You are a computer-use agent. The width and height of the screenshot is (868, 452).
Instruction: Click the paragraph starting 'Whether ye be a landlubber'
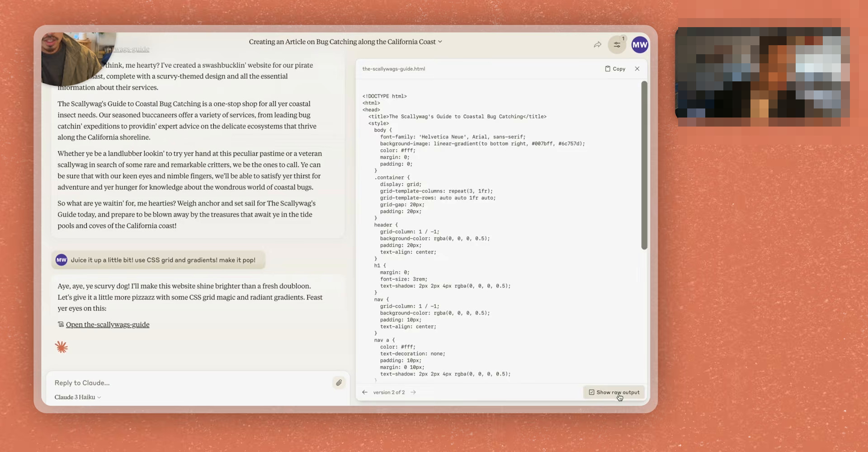click(190, 170)
